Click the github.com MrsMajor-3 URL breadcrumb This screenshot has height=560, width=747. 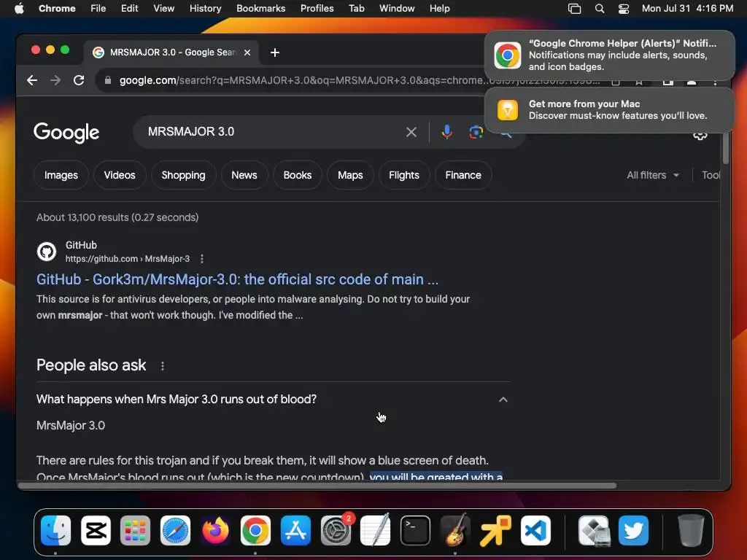coord(127,259)
